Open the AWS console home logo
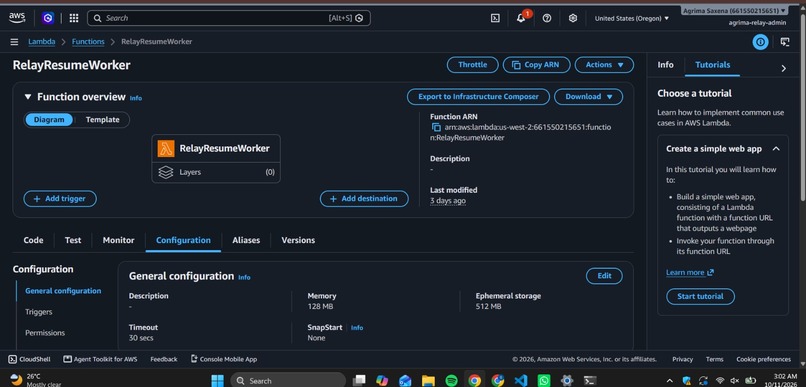806x387 pixels. tap(16, 18)
